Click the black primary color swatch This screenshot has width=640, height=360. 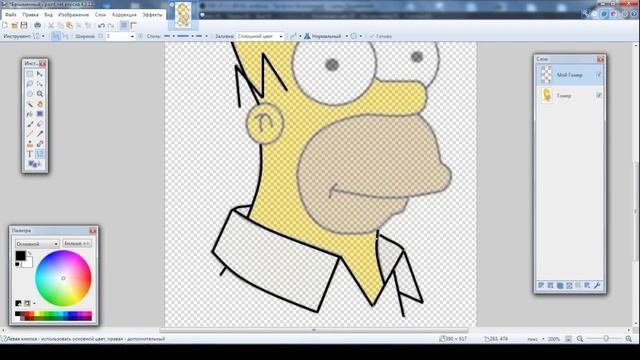[20, 256]
